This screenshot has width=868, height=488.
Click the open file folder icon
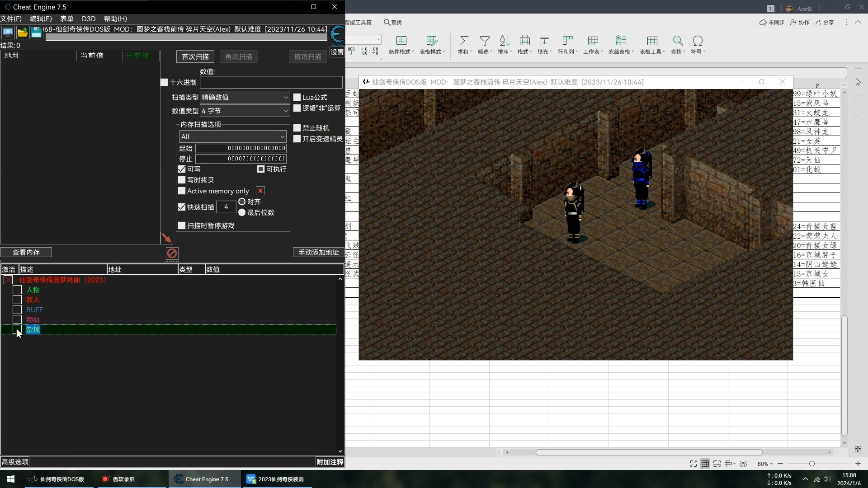22,33
